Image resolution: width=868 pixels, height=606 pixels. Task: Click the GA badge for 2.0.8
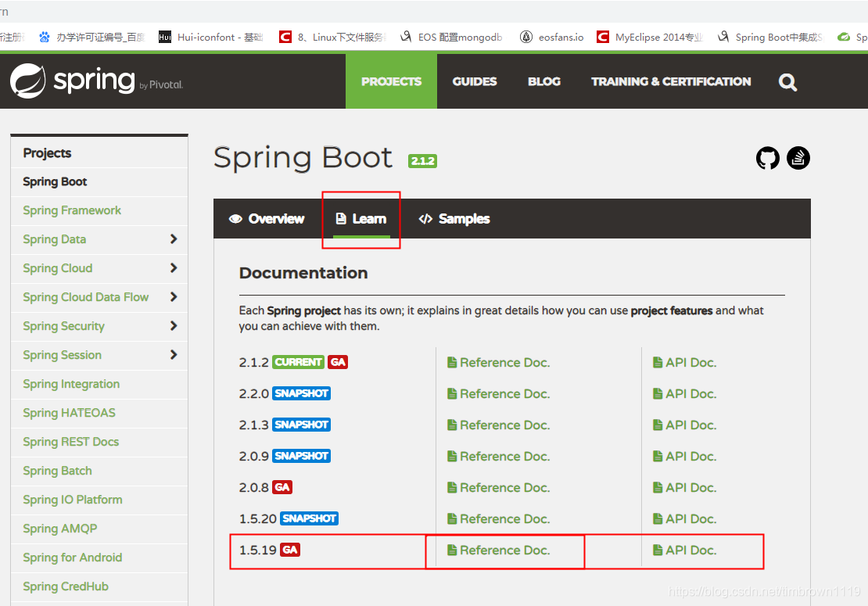point(282,487)
